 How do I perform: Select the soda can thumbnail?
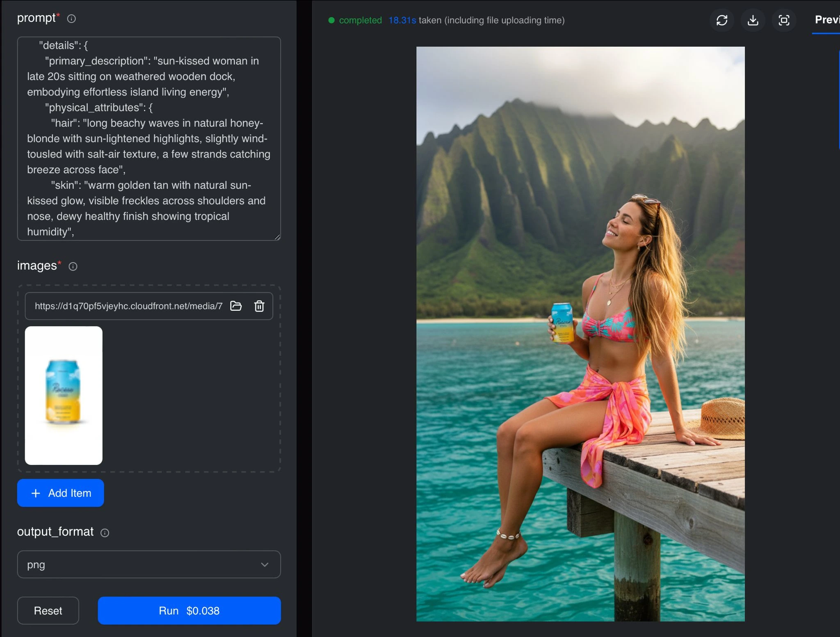(x=64, y=395)
